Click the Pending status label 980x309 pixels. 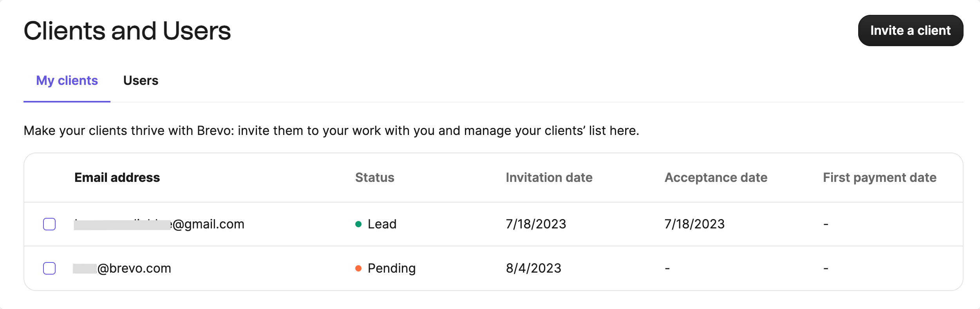[x=391, y=268]
